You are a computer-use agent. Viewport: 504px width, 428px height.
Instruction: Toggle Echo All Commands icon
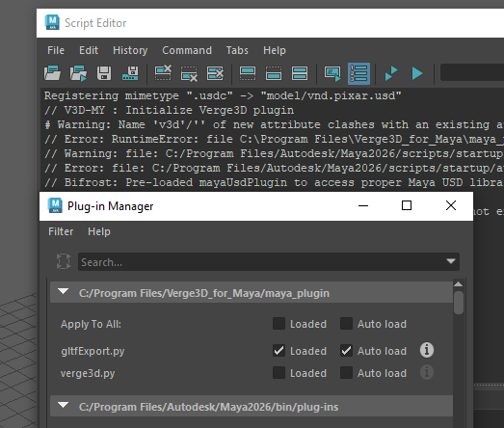pyautogui.click(x=332, y=73)
